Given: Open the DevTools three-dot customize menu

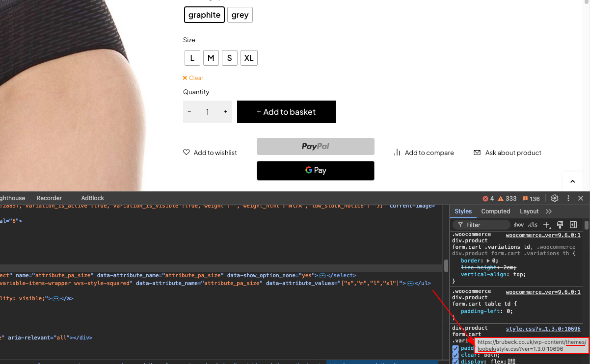Looking at the screenshot, I should pyautogui.click(x=568, y=198).
